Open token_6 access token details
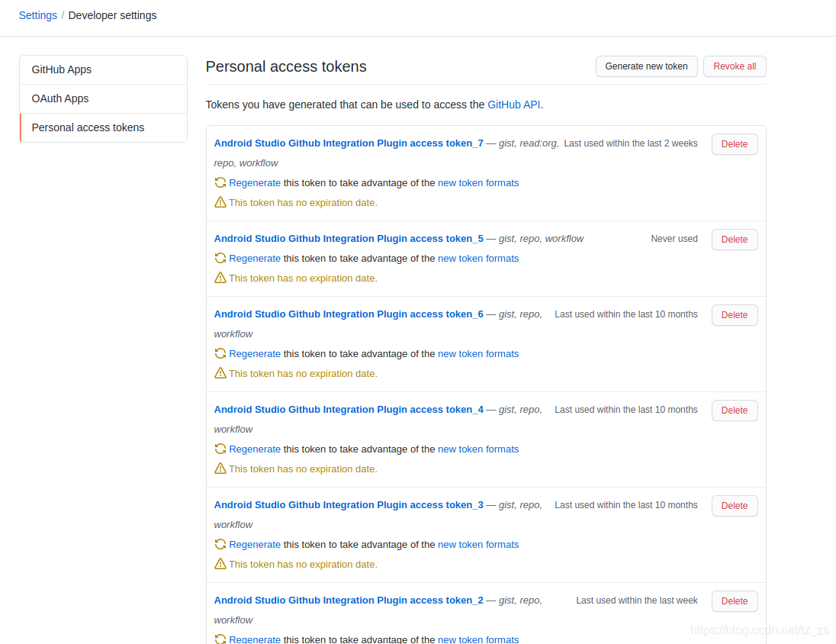836x644 pixels. click(349, 314)
